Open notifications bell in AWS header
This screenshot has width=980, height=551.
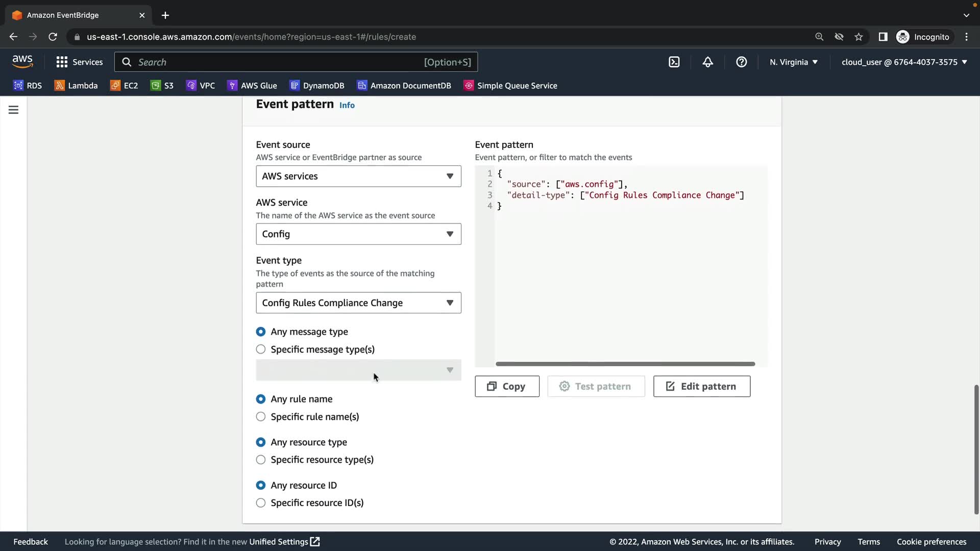pos(707,62)
